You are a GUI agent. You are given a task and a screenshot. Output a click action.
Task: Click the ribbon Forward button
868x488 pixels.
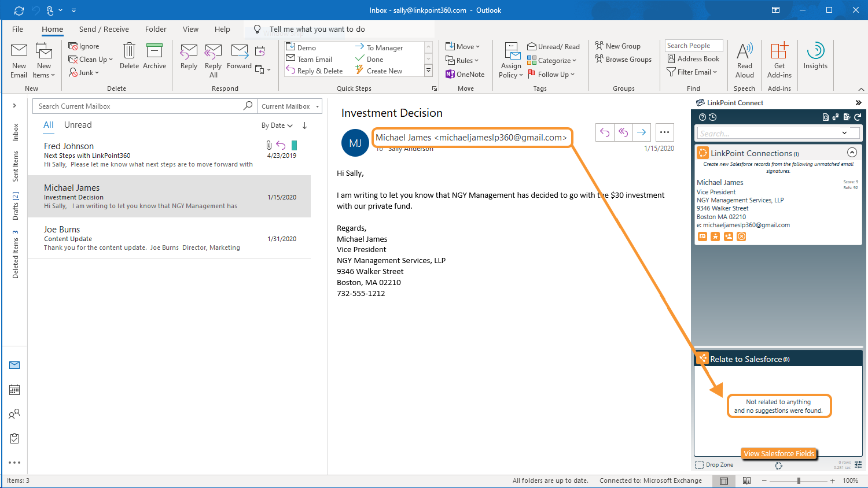click(239, 56)
